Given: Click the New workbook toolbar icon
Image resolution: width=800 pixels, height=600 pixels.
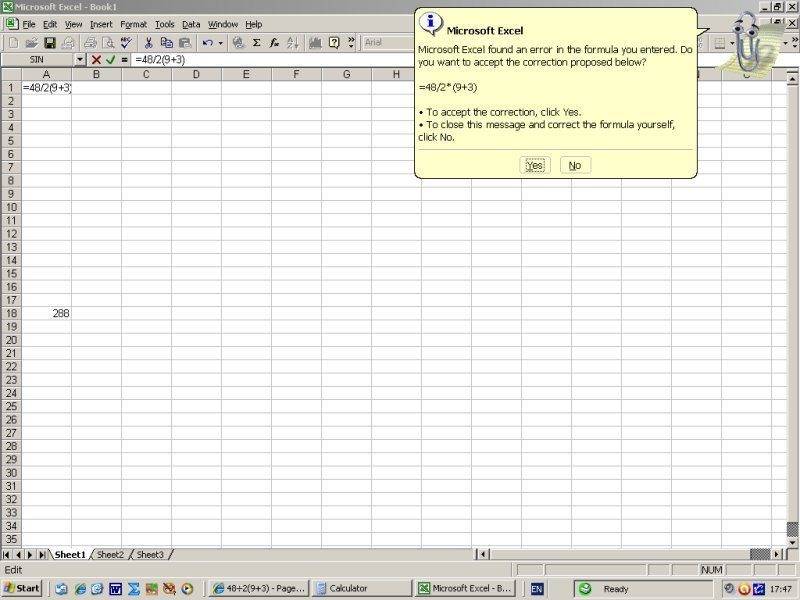Looking at the screenshot, I should point(13,43).
